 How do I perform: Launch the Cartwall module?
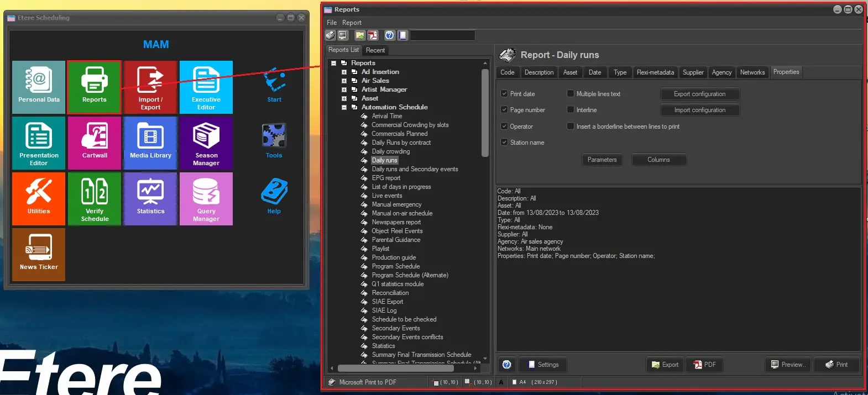[95, 143]
